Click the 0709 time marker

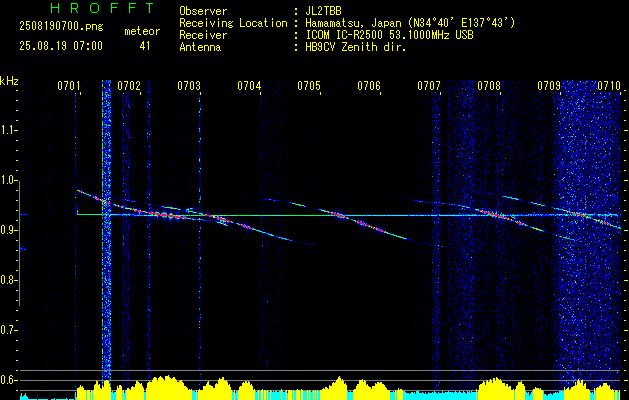(548, 86)
